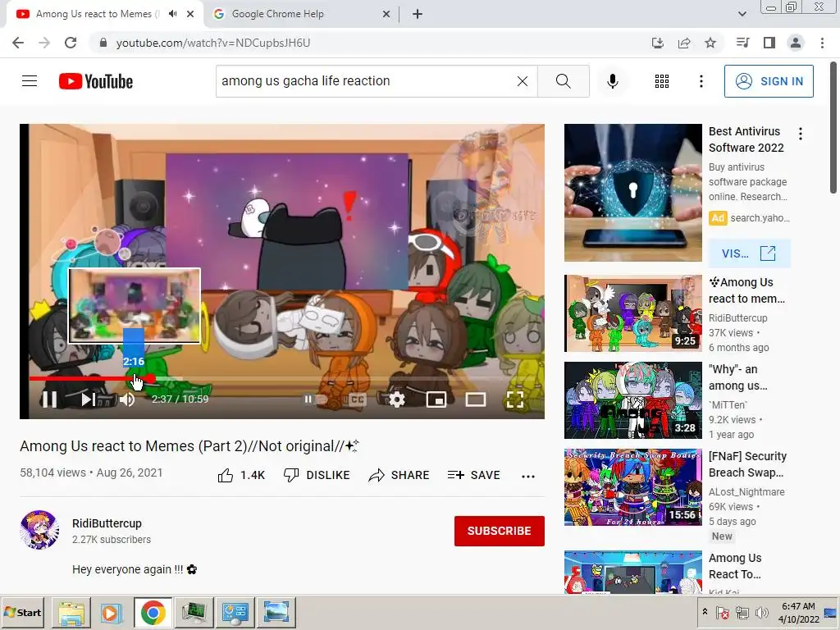
Task: Click the VISIT ad button
Action: (x=749, y=253)
